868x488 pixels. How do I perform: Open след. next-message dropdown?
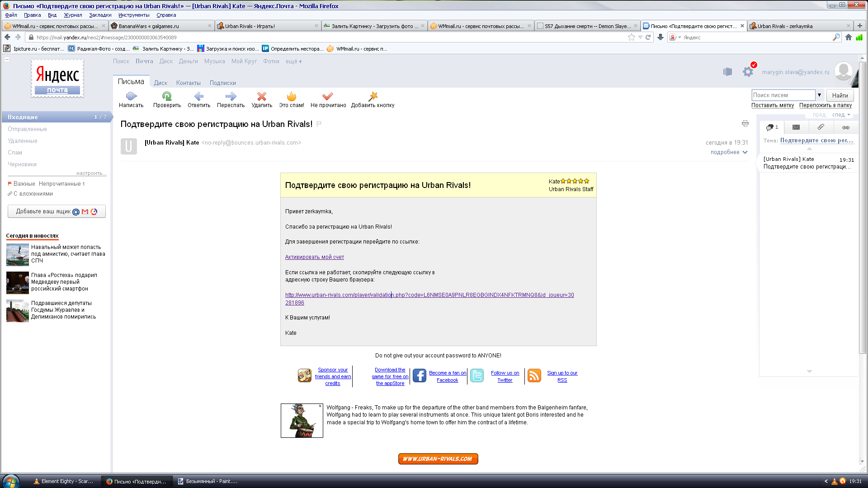[x=841, y=115]
